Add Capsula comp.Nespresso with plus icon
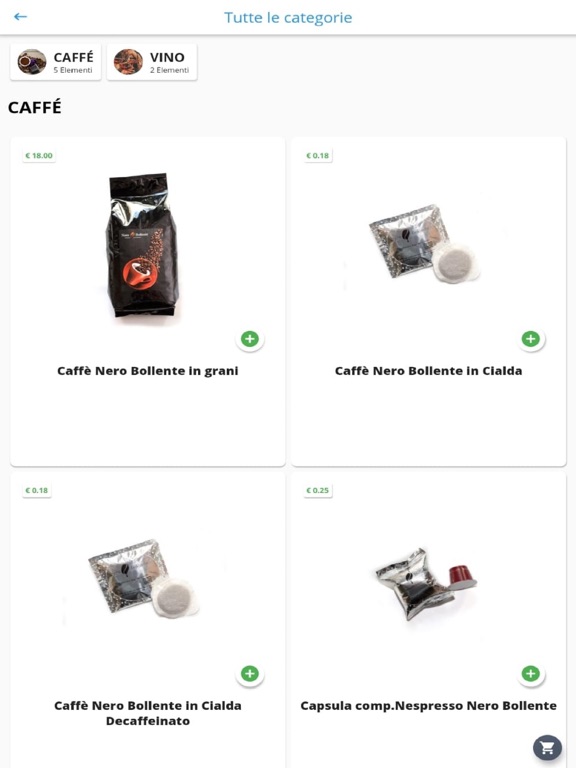576x768 pixels. click(x=530, y=673)
